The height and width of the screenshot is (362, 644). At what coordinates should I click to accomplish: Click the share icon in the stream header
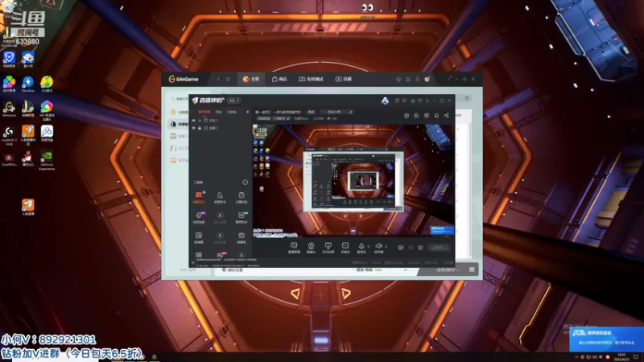pos(447,115)
